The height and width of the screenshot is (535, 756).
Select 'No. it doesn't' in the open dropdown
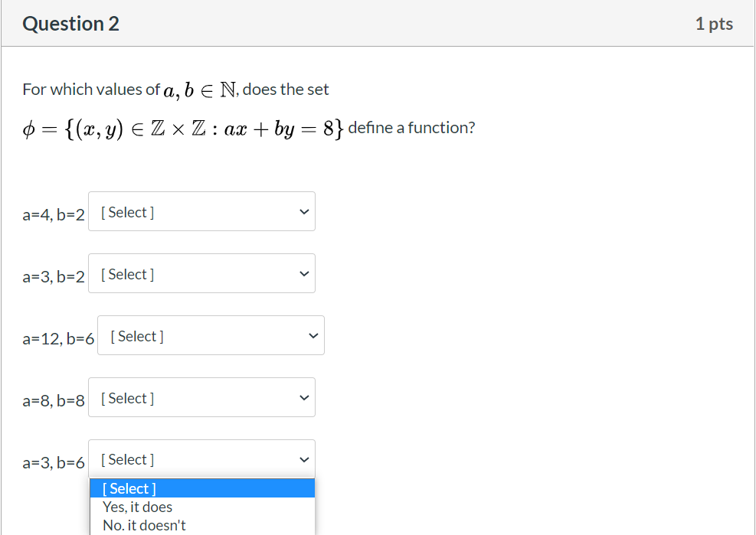coord(144,525)
